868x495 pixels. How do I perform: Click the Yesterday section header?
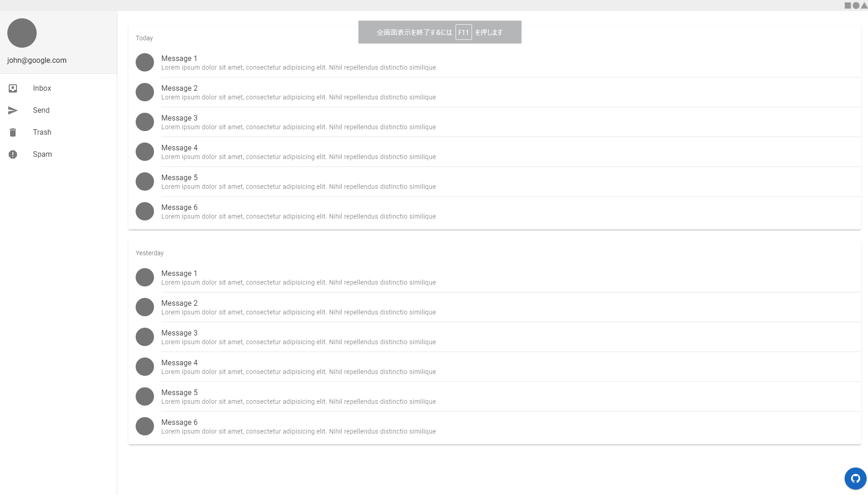pyautogui.click(x=149, y=253)
